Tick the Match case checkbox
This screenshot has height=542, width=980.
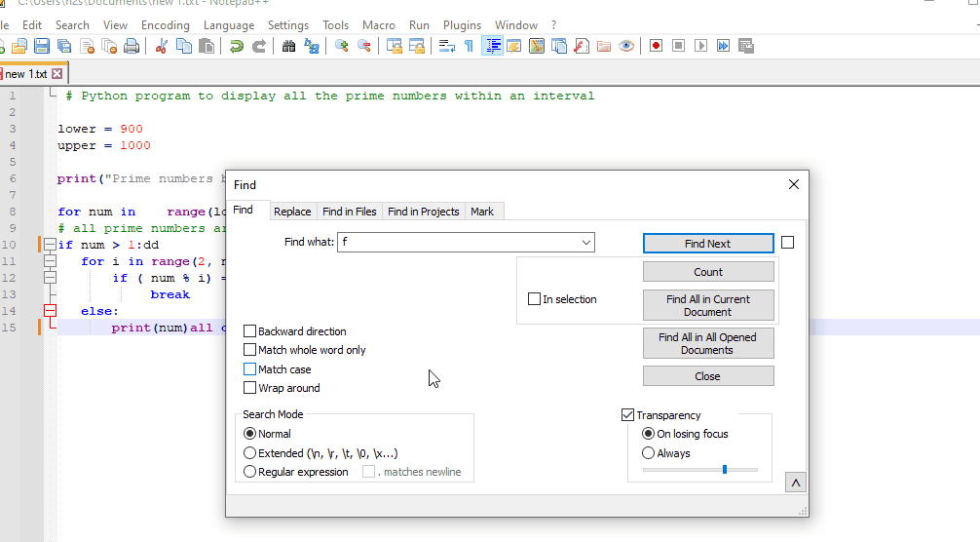249,369
